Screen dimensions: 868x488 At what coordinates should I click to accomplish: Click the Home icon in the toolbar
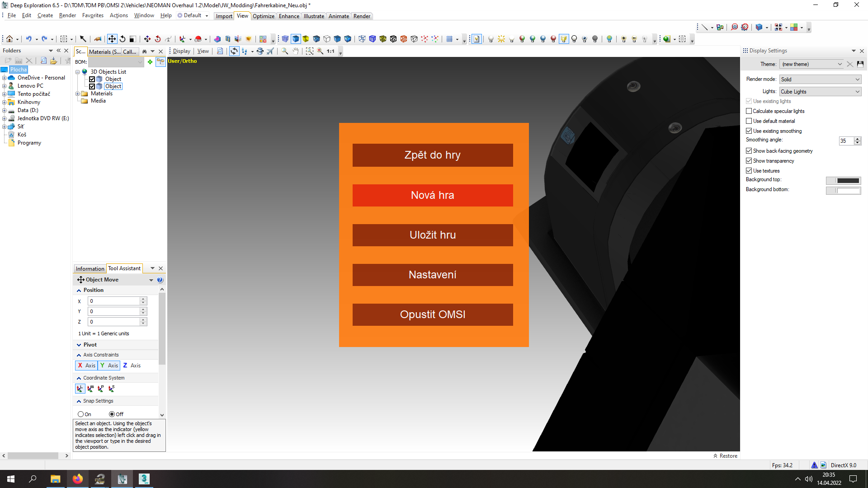tap(9, 39)
